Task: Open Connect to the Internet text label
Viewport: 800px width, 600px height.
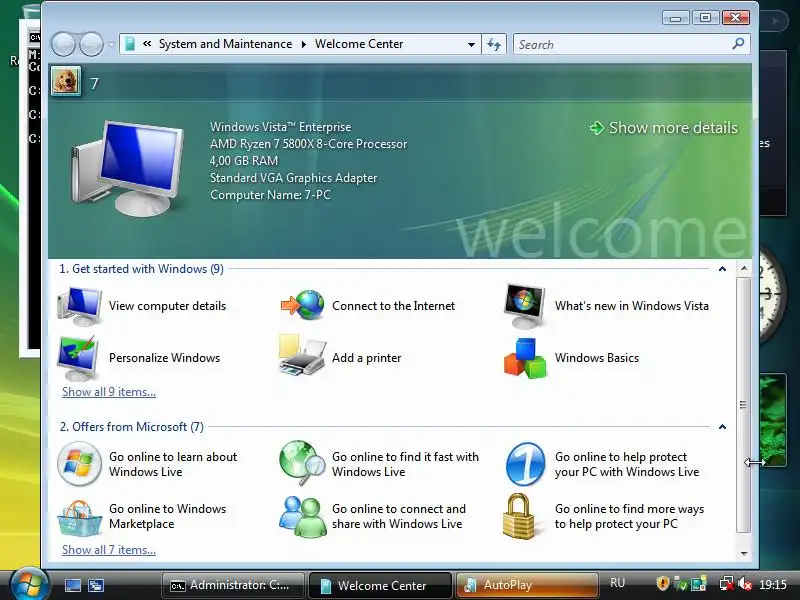Action: (393, 306)
